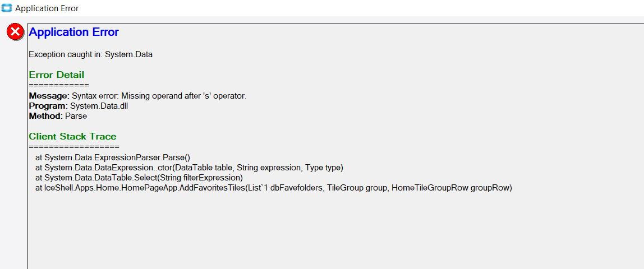Click the application window icon in title bar
This screenshot has width=644, height=269.
click(x=7, y=8)
